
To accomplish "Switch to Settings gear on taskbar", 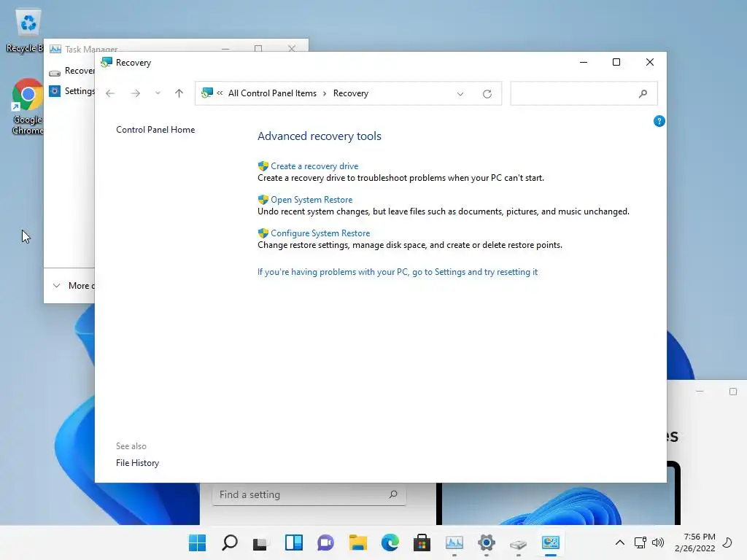I will click(487, 542).
